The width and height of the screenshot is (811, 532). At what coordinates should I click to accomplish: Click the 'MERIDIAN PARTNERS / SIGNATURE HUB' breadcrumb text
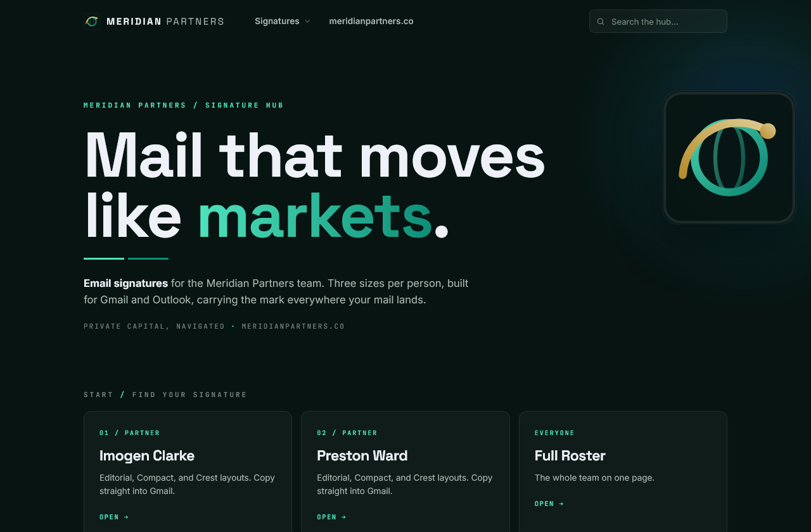click(184, 105)
